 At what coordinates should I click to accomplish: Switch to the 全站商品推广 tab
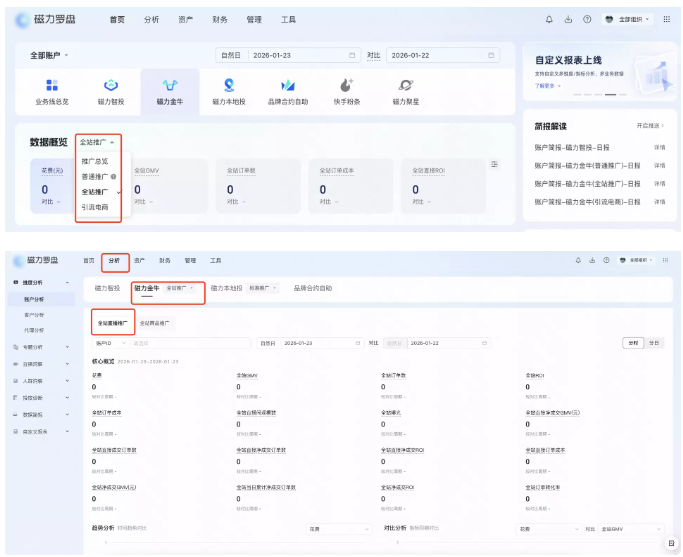click(x=155, y=323)
